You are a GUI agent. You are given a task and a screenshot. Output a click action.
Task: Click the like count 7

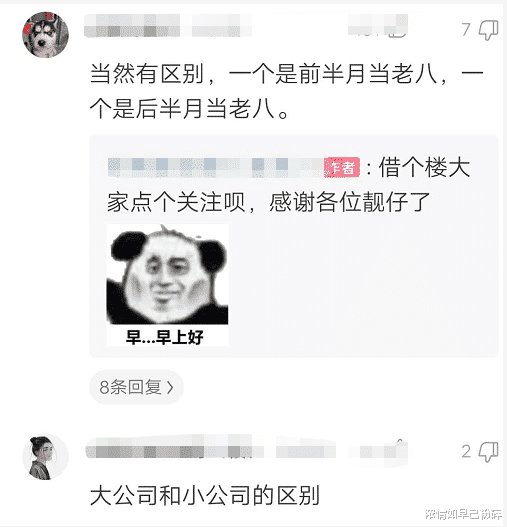point(466,30)
